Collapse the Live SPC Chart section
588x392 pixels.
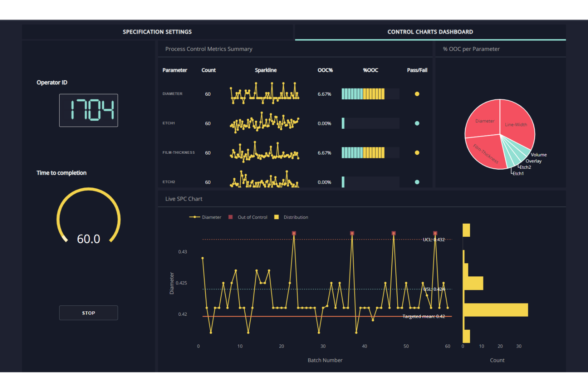[184, 199]
